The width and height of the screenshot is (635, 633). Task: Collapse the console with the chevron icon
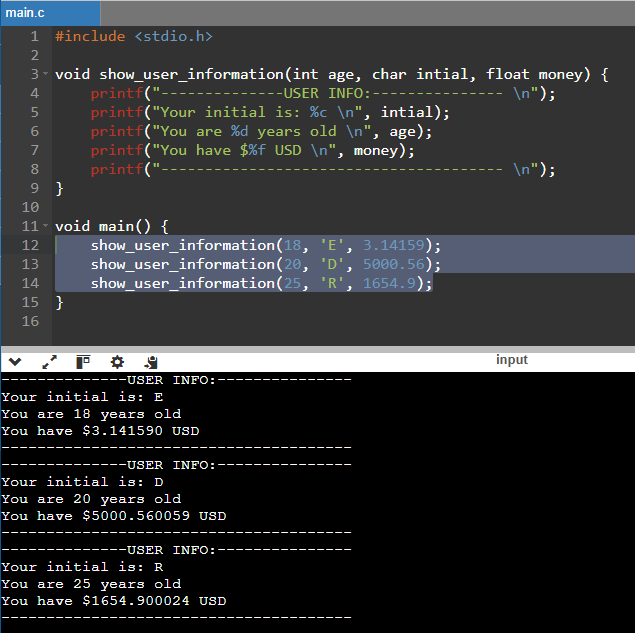click(15, 361)
